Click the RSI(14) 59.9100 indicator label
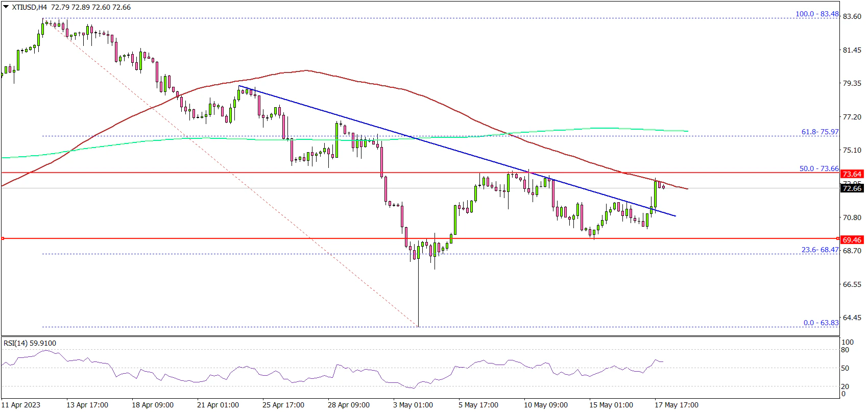 30,343
